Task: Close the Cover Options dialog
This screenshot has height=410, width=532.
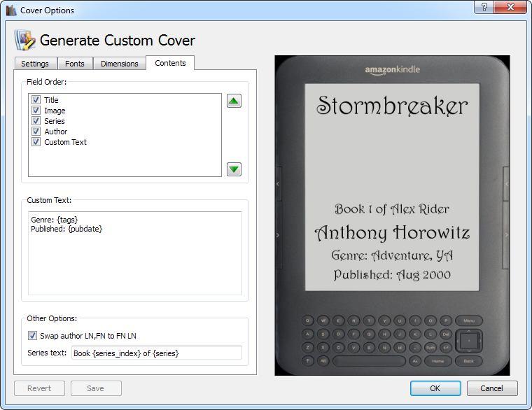Action: [x=510, y=7]
